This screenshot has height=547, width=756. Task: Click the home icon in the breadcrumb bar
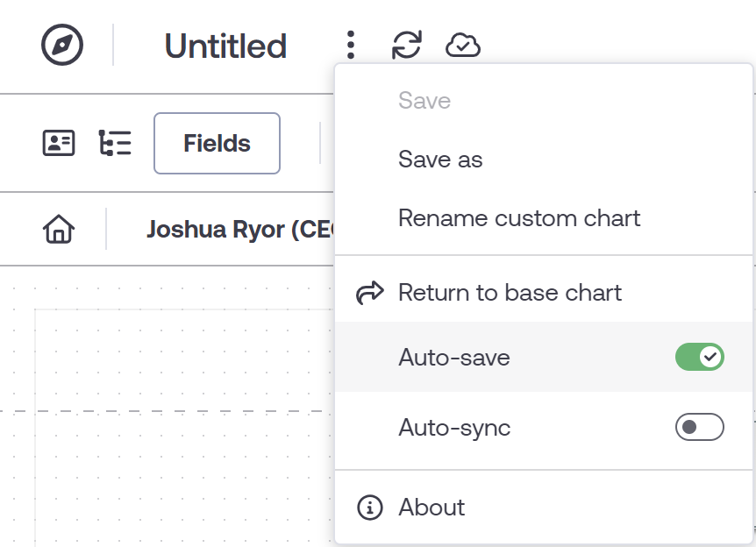click(59, 230)
